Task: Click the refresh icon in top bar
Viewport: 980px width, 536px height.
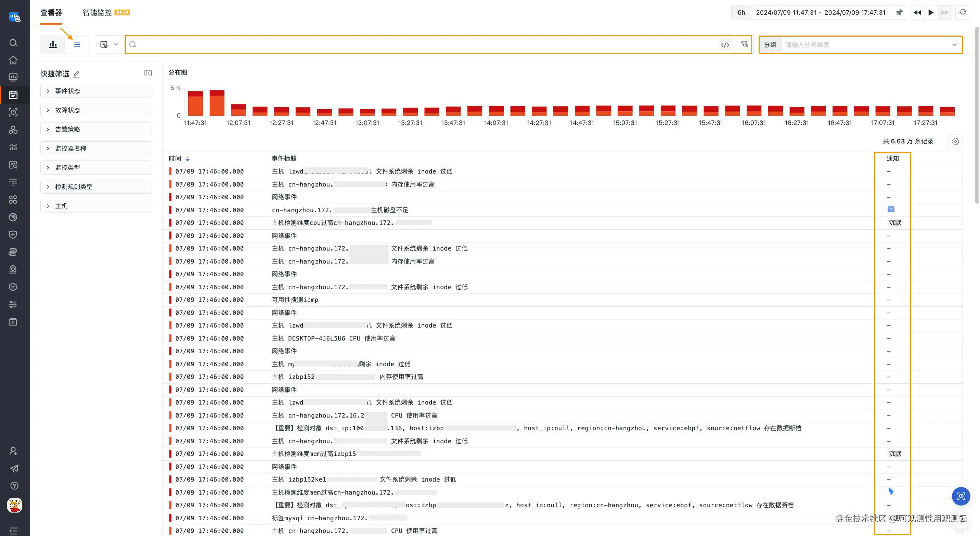Action: 963,12
